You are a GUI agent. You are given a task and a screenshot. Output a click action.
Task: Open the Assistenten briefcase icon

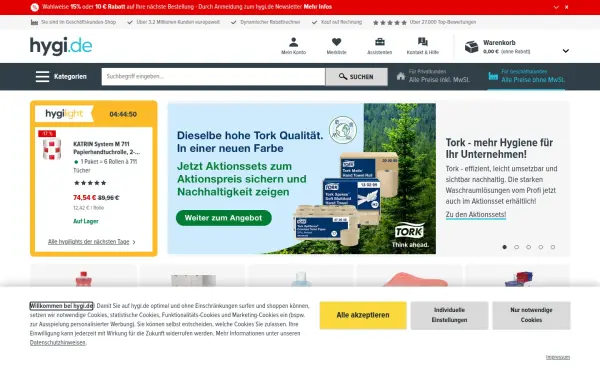380,41
